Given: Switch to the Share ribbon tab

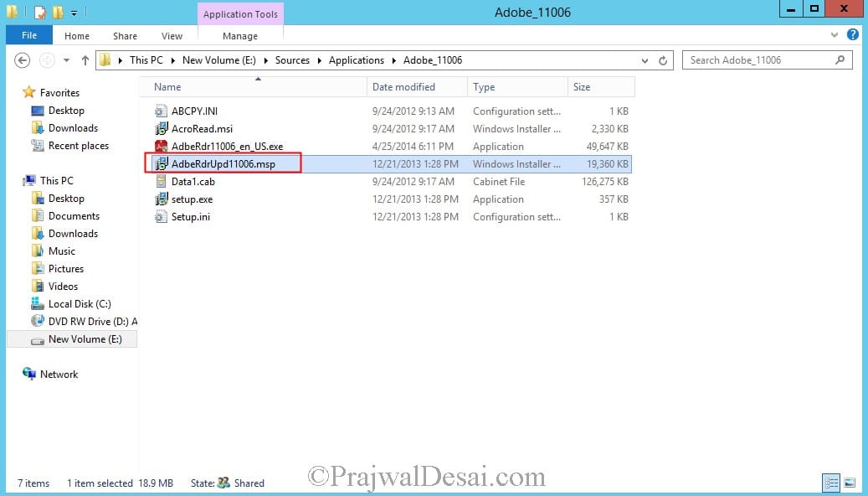Looking at the screenshot, I should pos(125,36).
